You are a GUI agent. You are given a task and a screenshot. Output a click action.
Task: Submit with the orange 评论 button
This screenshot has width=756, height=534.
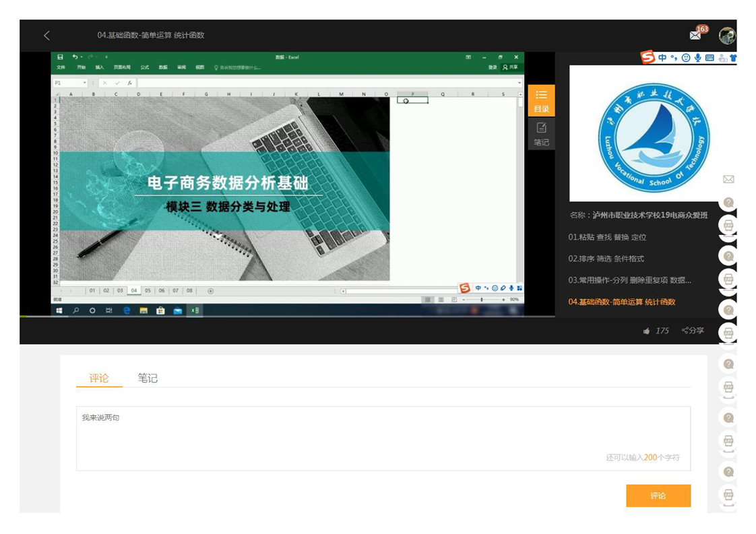click(x=658, y=496)
